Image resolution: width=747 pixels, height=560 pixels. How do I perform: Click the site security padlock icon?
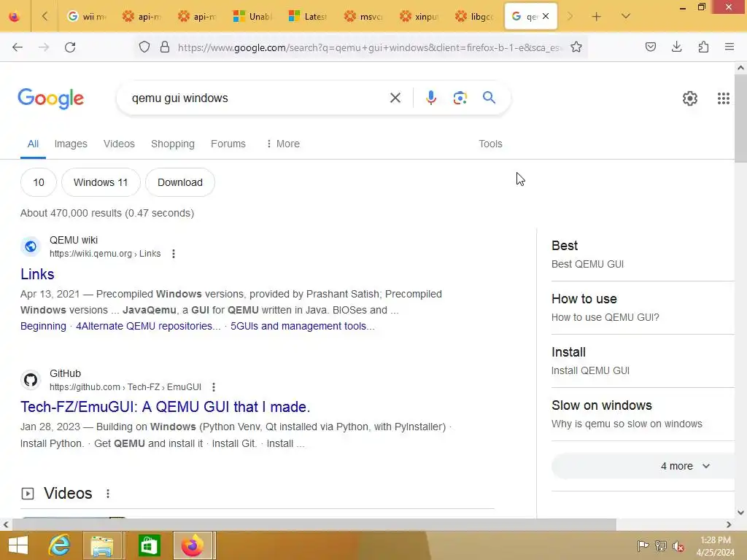click(165, 47)
